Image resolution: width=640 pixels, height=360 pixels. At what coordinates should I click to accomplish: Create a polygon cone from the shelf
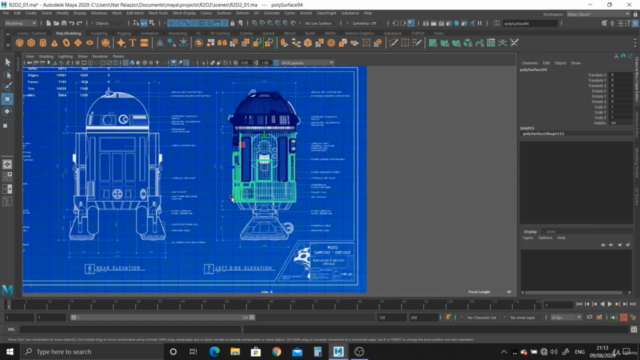pyautogui.click(x=54, y=43)
